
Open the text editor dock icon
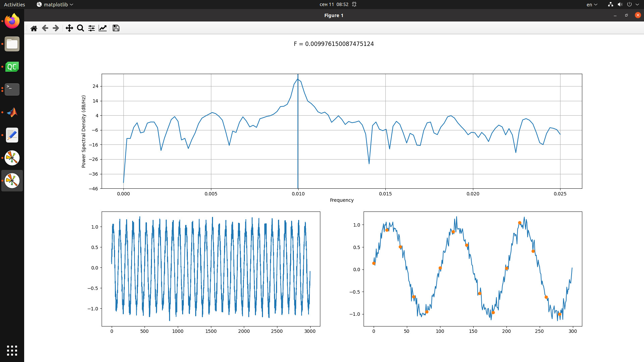(x=12, y=135)
